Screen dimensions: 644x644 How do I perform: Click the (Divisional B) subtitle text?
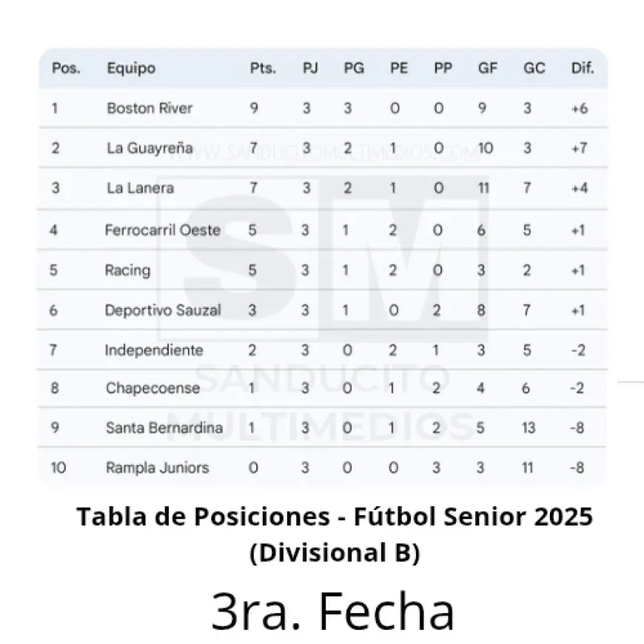335,553
